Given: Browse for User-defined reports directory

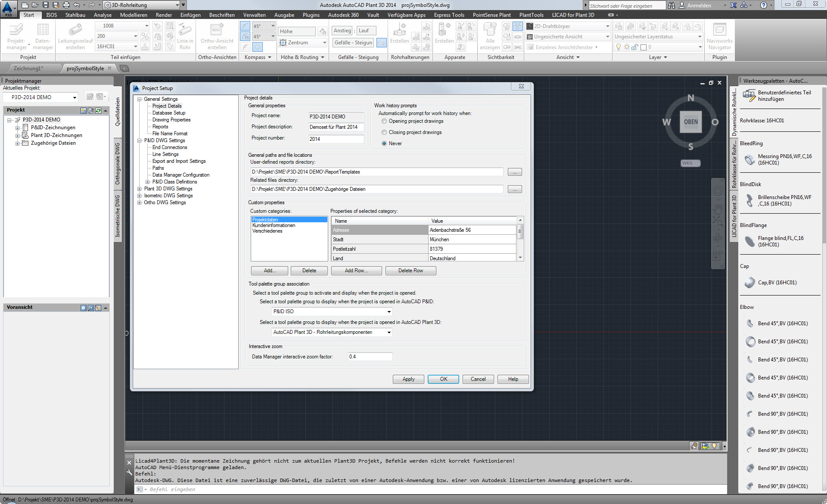Looking at the screenshot, I should point(515,172).
